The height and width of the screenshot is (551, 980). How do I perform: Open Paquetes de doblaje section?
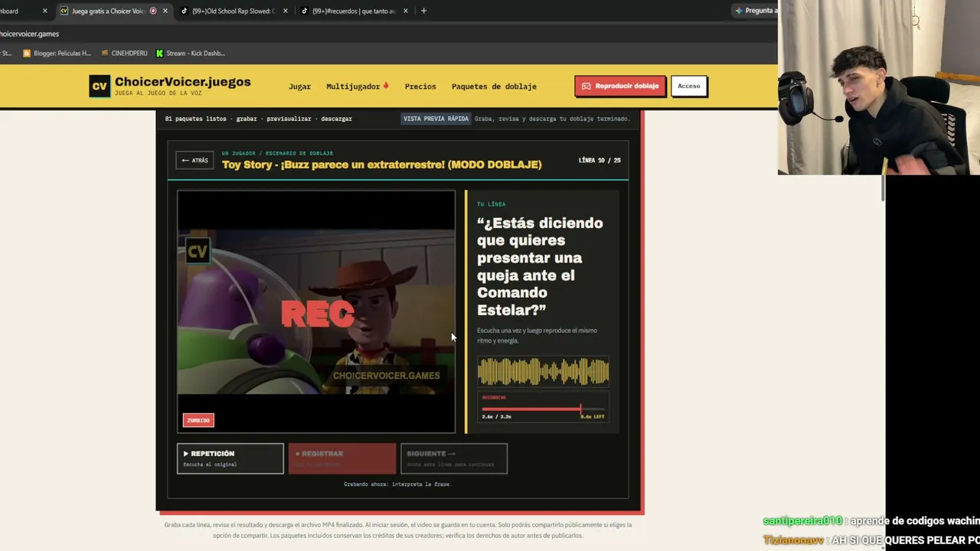tap(494, 86)
